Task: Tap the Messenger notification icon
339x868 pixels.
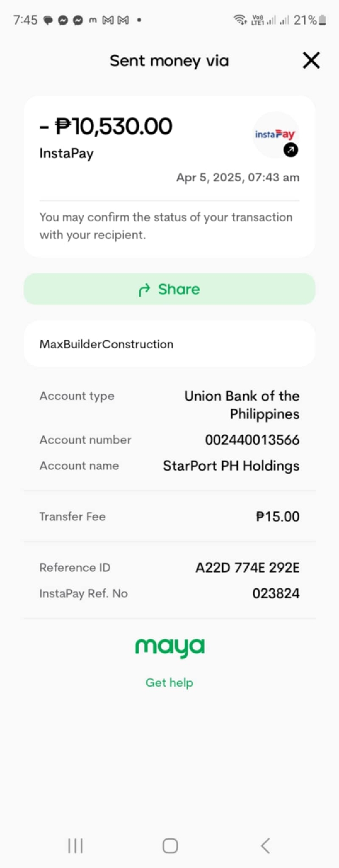Action: point(63,20)
